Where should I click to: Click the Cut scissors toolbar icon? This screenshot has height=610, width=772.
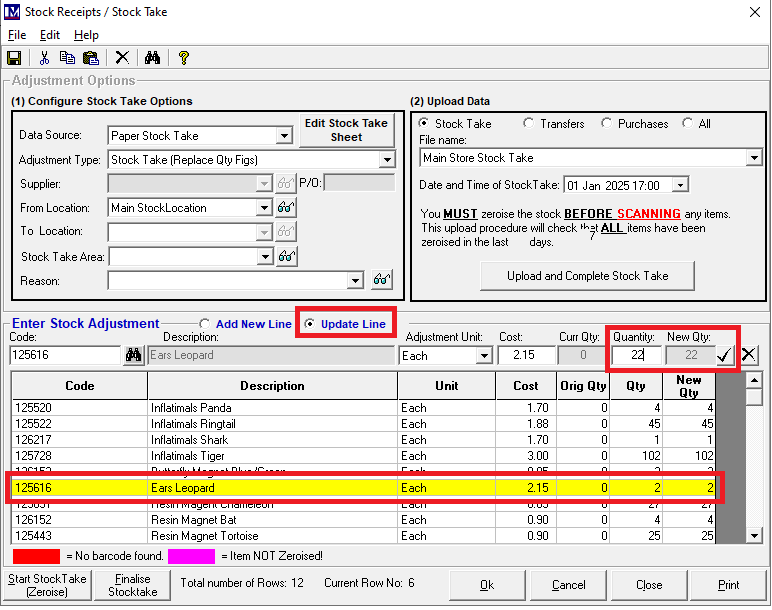(44, 58)
